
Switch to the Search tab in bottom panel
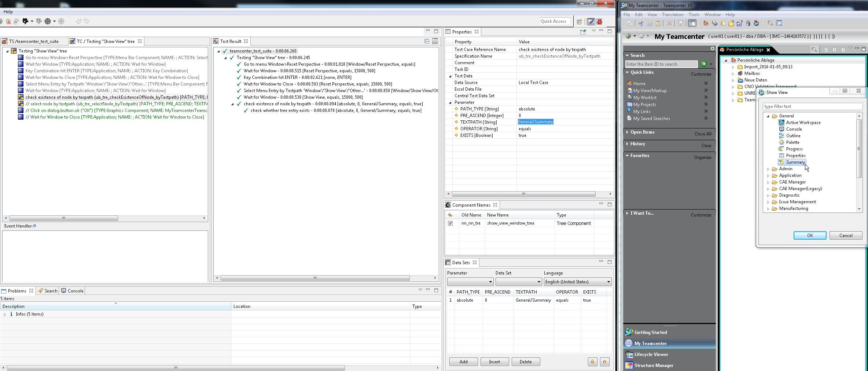pos(48,291)
